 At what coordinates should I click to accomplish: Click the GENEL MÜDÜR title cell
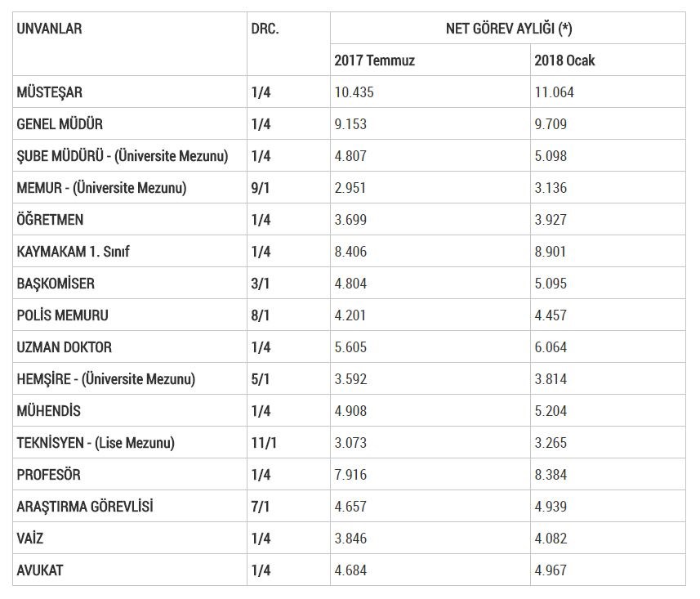(x=60, y=124)
